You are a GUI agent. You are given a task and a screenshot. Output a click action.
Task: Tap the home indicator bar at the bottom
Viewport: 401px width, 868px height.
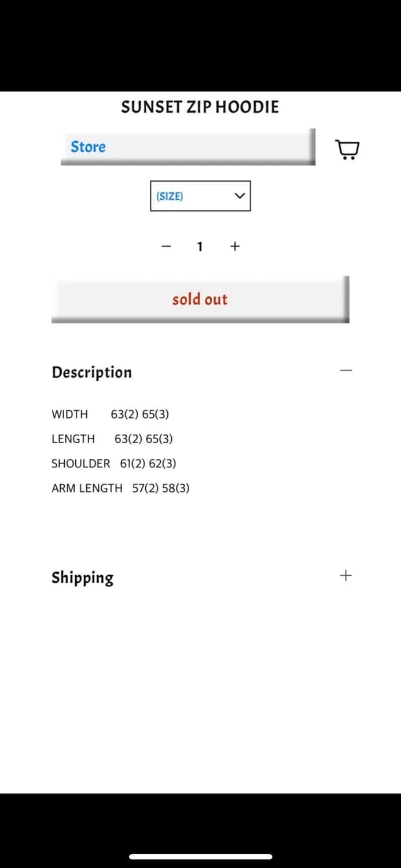pyautogui.click(x=200, y=857)
